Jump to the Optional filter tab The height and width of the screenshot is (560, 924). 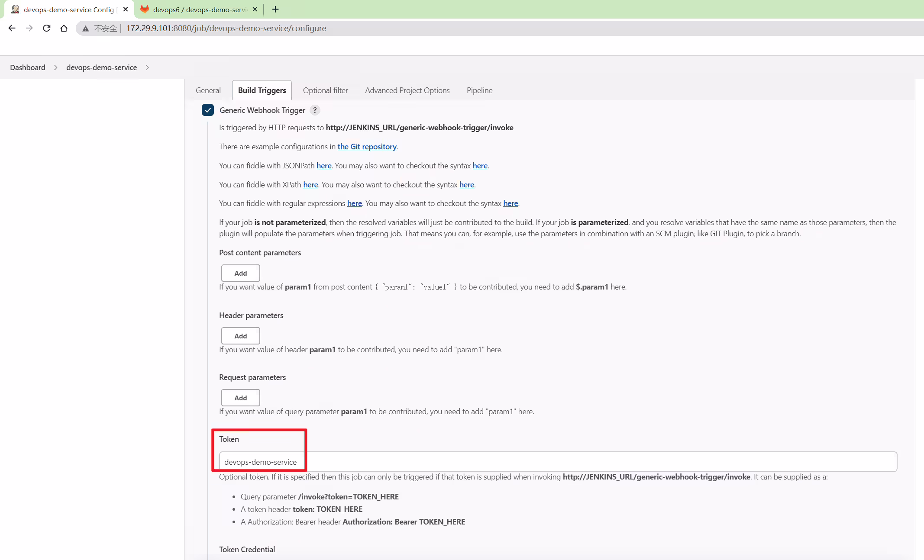tap(326, 90)
